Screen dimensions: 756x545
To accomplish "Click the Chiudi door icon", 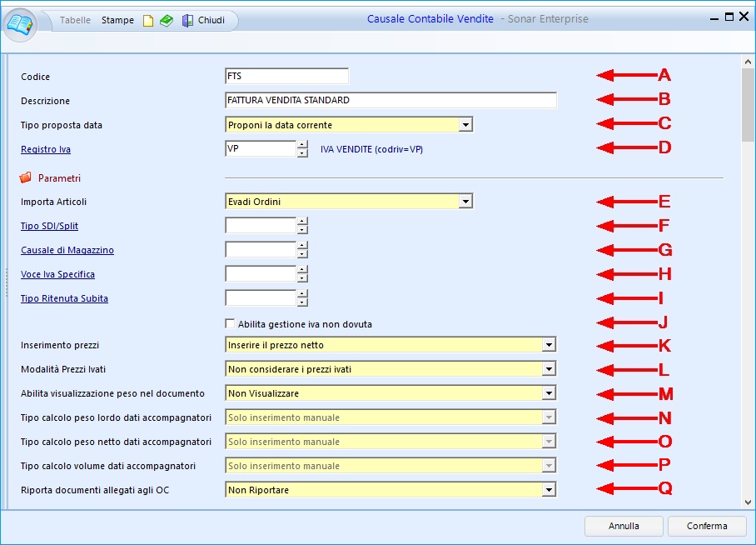I will pos(188,21).
